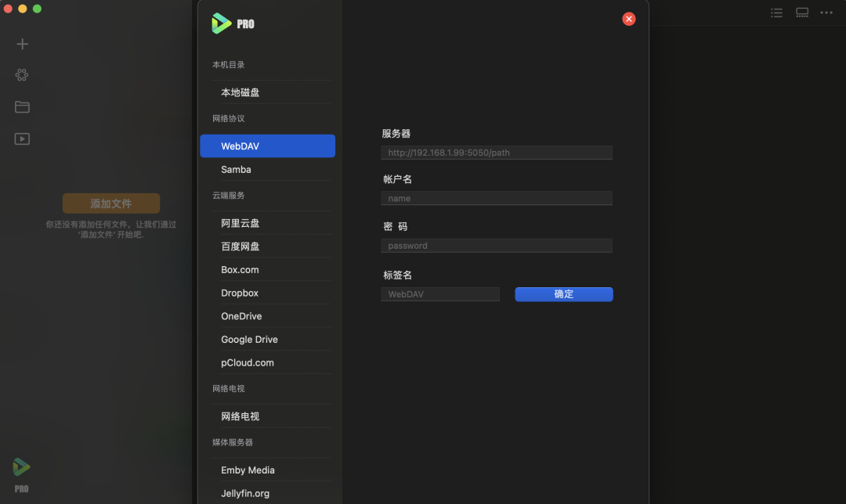Select the 网络电视 list item
Image resolution: width=846 pixels, height=504 pixels.
click(268, 416)
